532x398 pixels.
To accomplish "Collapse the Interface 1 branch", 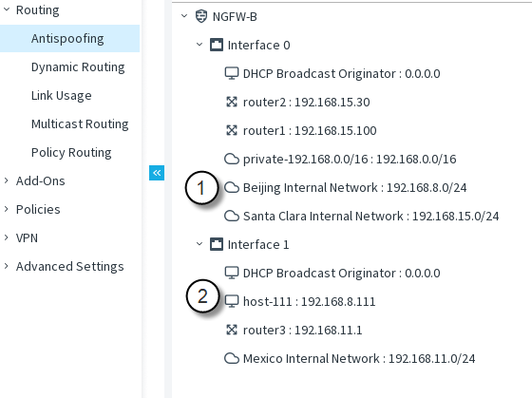I will pyautogui.click(x=199, y=244).
